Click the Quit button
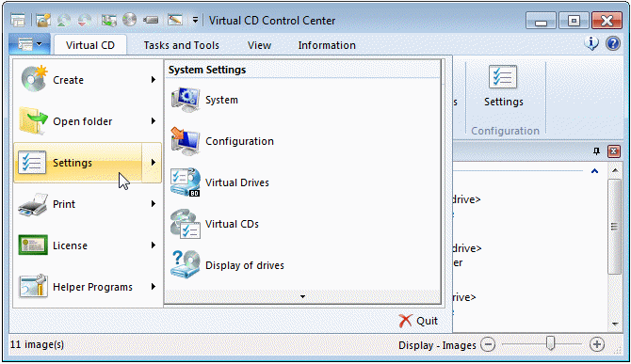The width and height of the screenshot is (631, 364). 418,321
